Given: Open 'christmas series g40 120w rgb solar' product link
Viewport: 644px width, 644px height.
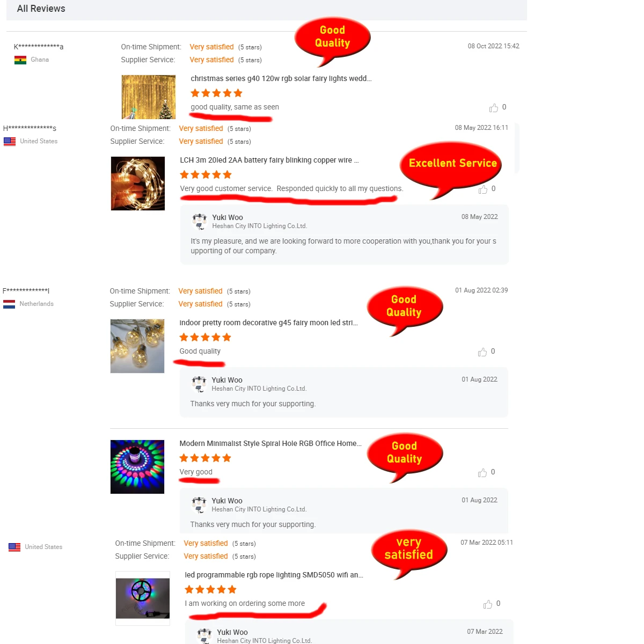Looking at the screenshot, I should tap(281, 78).
